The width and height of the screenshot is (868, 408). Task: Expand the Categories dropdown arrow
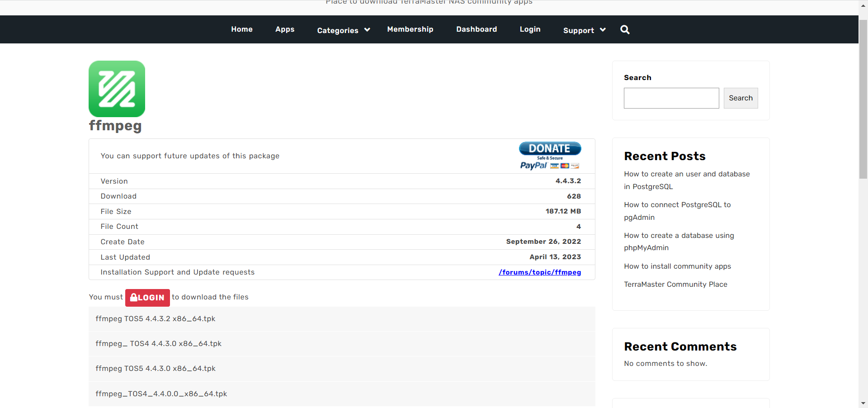367,30
